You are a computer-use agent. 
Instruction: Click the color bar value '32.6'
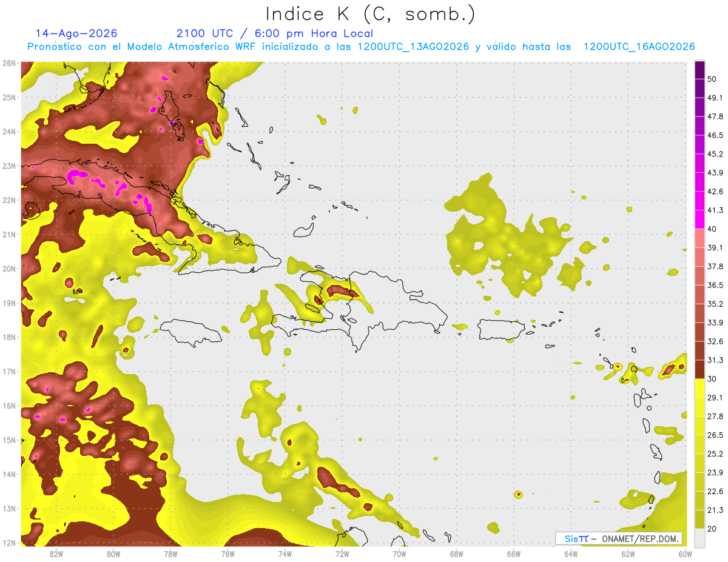[715, 341]
